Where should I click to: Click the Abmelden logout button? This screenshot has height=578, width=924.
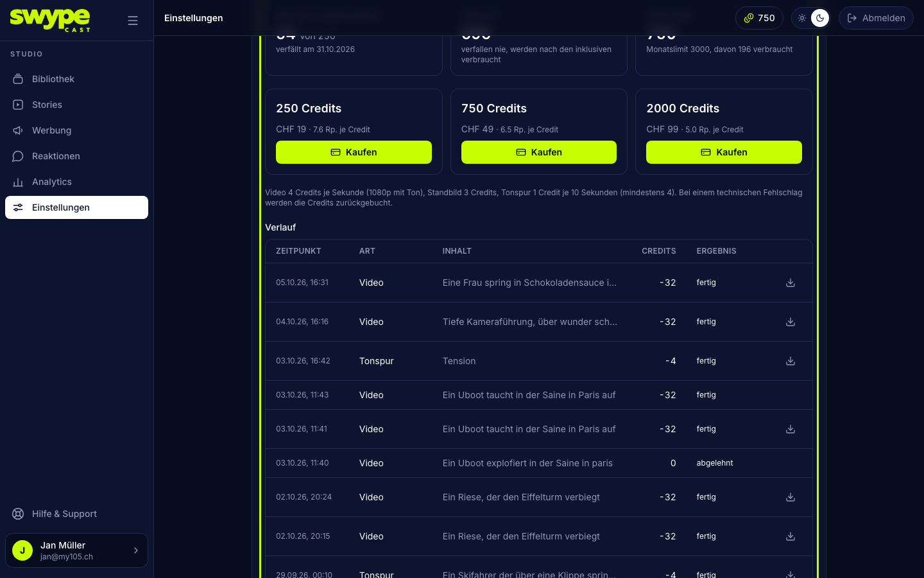876,18
